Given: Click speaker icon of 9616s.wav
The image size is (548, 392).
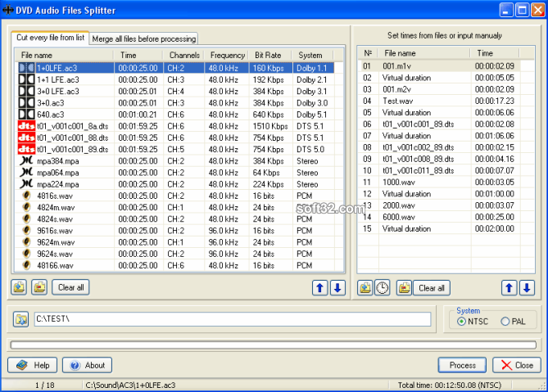Looking at the screenshot, I should [x=26, y=231].
